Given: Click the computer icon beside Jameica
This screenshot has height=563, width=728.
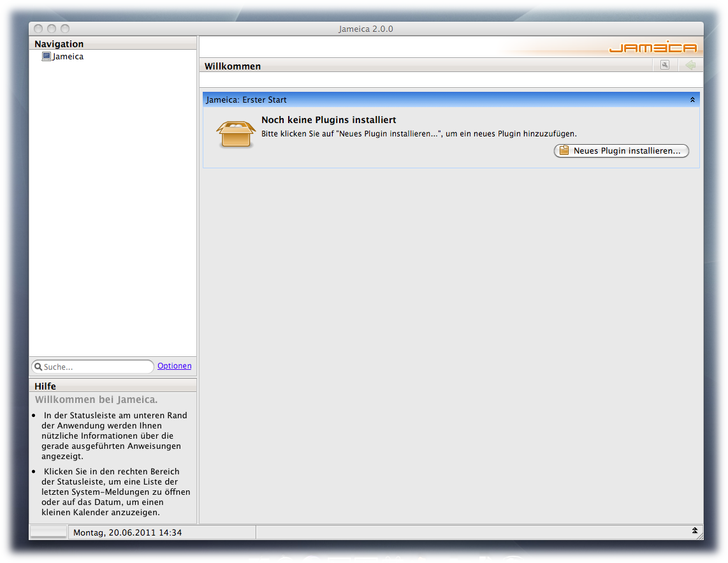Looking at the screenshot, I should click(x=47, y=56).
